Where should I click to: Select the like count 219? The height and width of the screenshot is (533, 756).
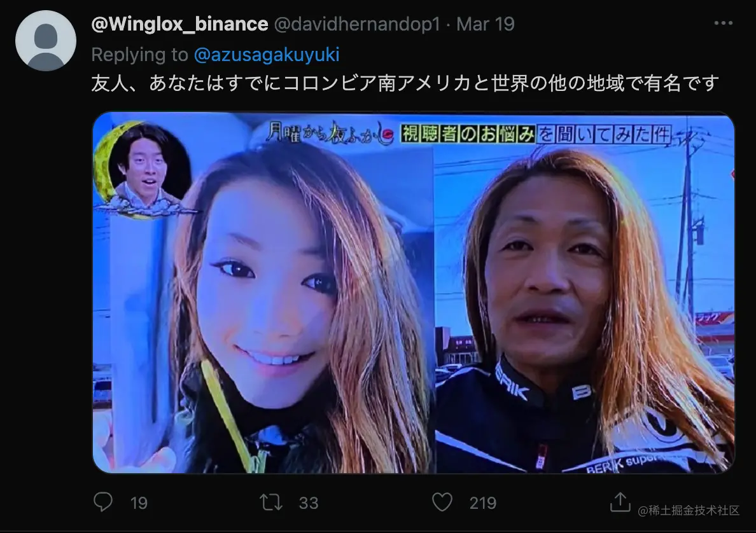click(x=482, y=503)
